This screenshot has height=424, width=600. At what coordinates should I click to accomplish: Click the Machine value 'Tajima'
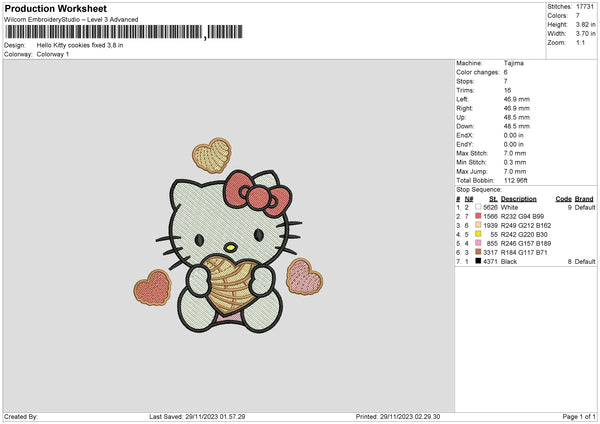(x=514, y=63)
